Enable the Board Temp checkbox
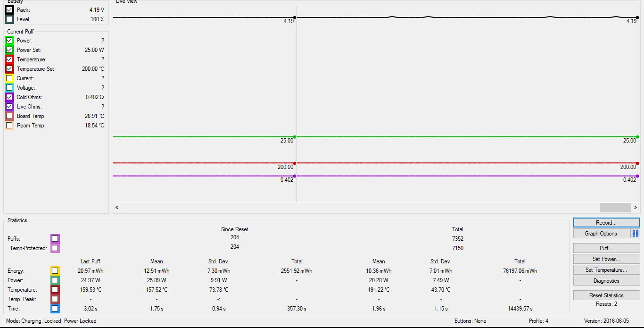Viewport: 644px width, 328px height. tap(9, 116)
